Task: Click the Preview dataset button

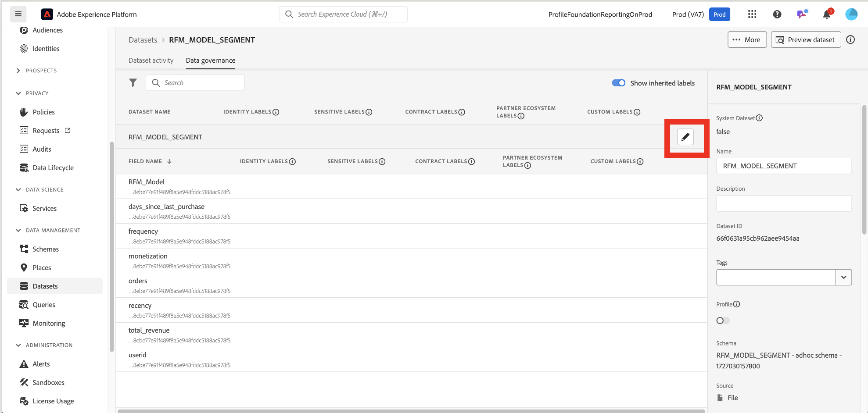Action: [806, 40]
